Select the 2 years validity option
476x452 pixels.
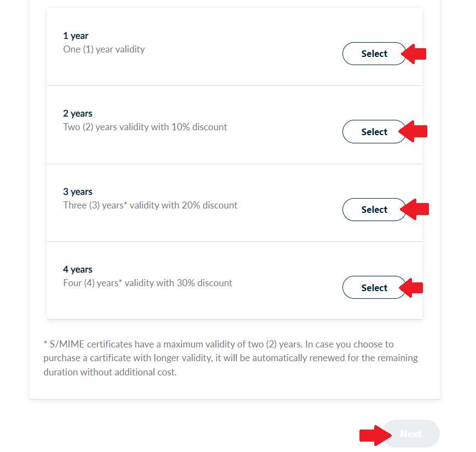pyautogui.click(x=374, y=132)
